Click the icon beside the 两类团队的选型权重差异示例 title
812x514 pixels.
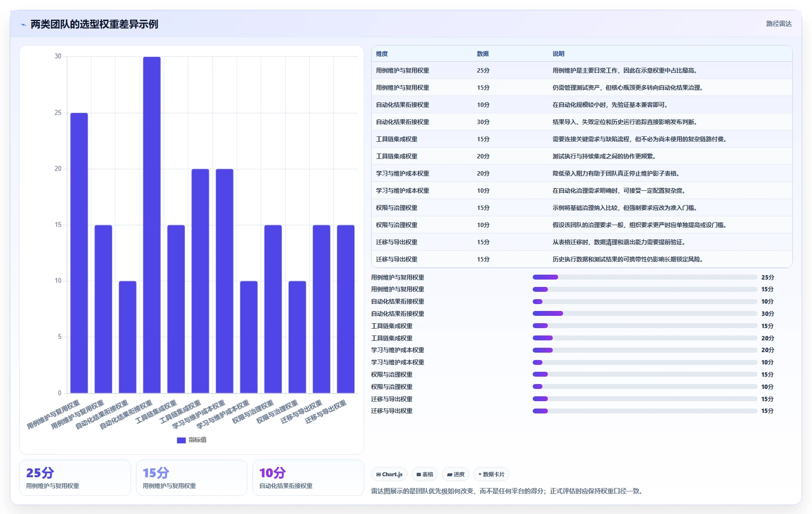[x=23, y=25]
